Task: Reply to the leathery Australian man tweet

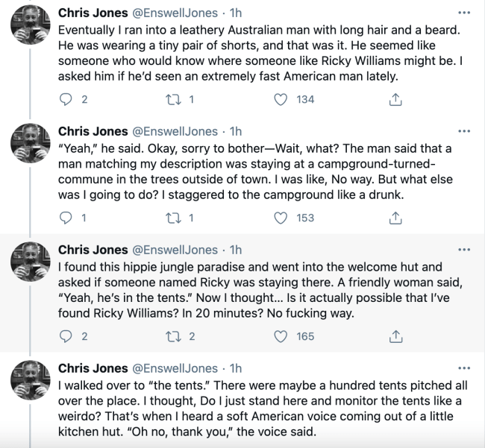Action: coord(66,99)
